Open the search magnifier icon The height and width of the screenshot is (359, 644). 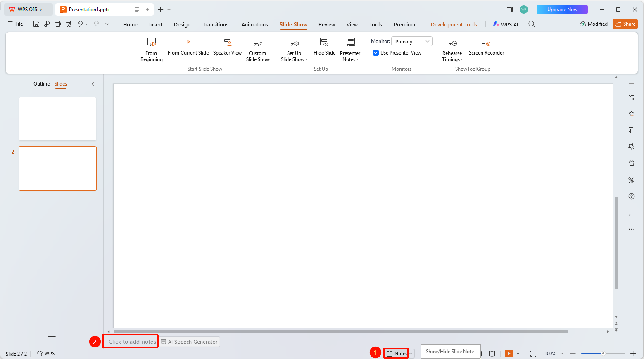(532, 24)
